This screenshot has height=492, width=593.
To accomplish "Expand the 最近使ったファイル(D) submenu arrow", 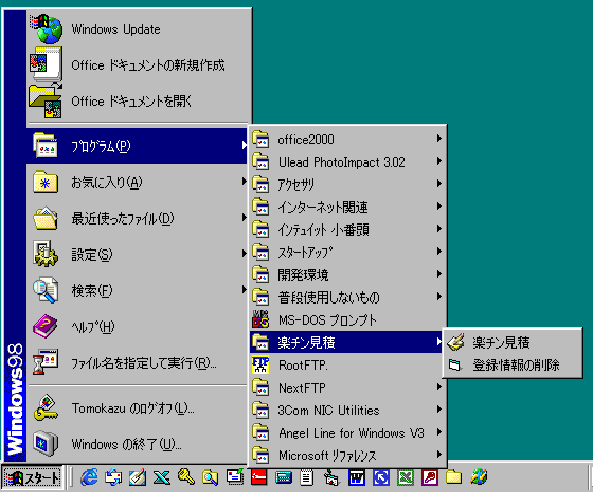I will 244,217.
